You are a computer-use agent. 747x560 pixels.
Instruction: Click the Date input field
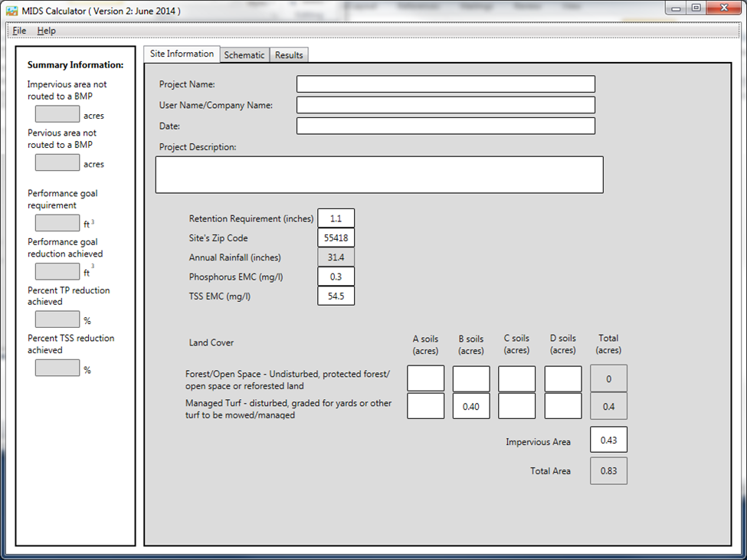[x=445, y=126]
